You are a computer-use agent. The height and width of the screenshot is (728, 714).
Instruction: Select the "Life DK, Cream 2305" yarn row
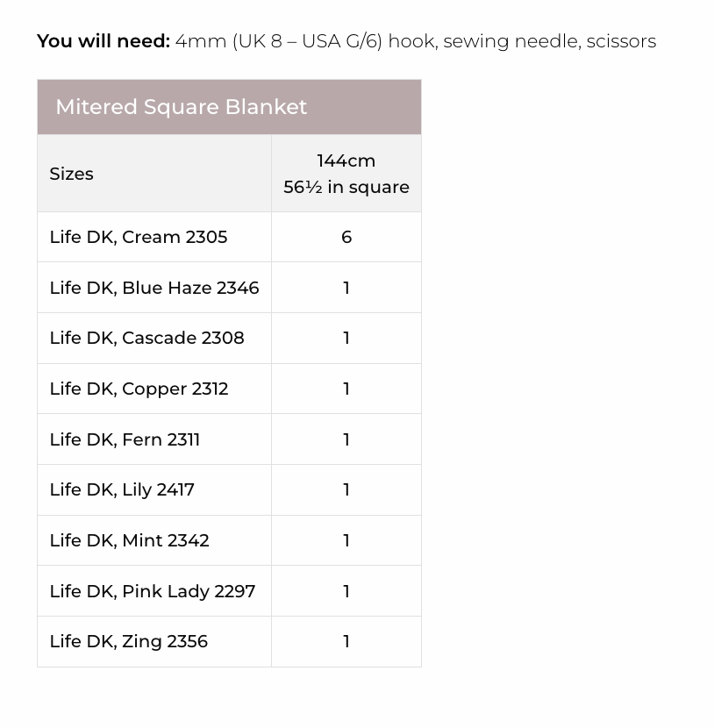(x=139, y=237)
